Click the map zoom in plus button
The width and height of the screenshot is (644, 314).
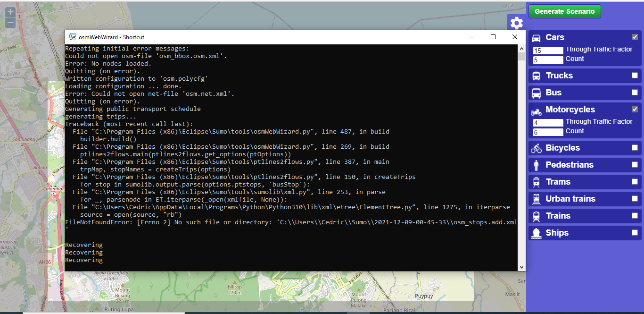tap(10, 12)
